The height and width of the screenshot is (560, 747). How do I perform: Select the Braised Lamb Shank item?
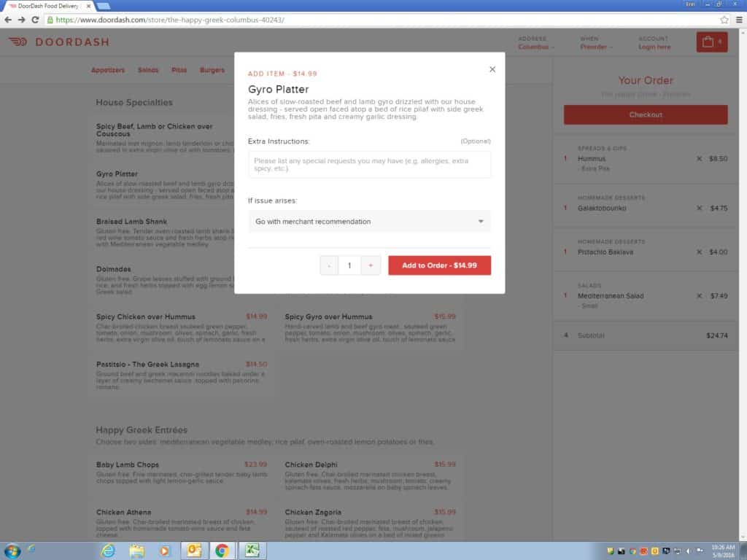click(163, 233)
